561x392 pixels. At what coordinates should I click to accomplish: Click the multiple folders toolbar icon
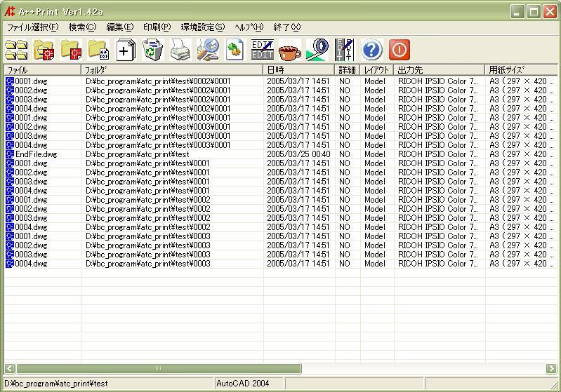pos(16,50)
